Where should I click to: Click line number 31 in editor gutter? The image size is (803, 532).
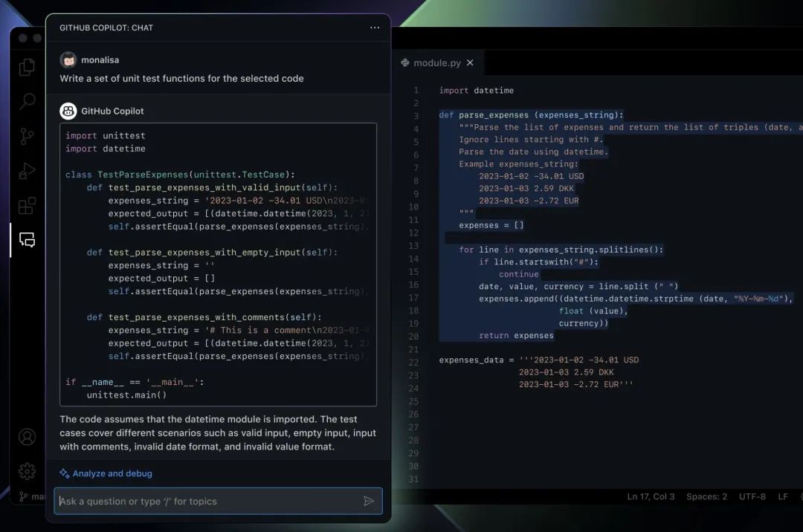coord(413,479)
